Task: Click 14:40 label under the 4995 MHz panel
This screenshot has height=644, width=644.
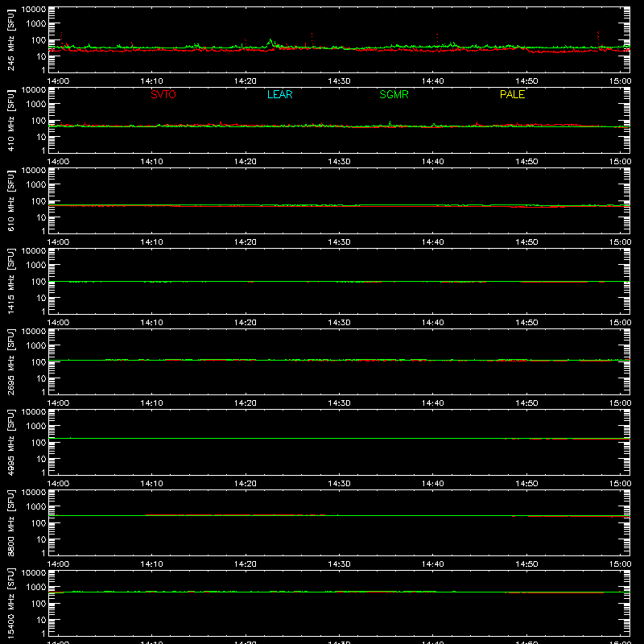Action: pos(433,484)
